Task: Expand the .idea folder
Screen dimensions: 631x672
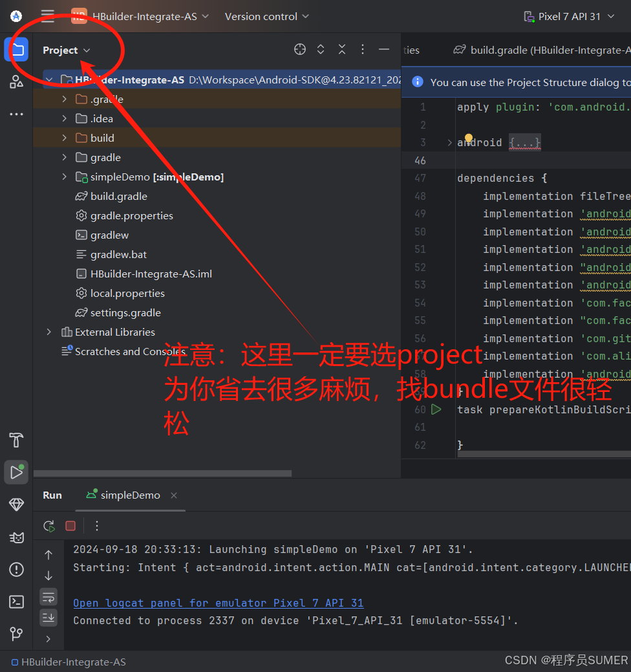Action: [64, 118]
